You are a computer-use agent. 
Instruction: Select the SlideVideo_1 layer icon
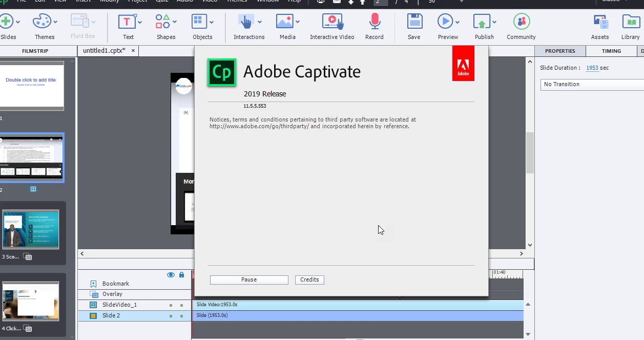(x=93, y=305)
